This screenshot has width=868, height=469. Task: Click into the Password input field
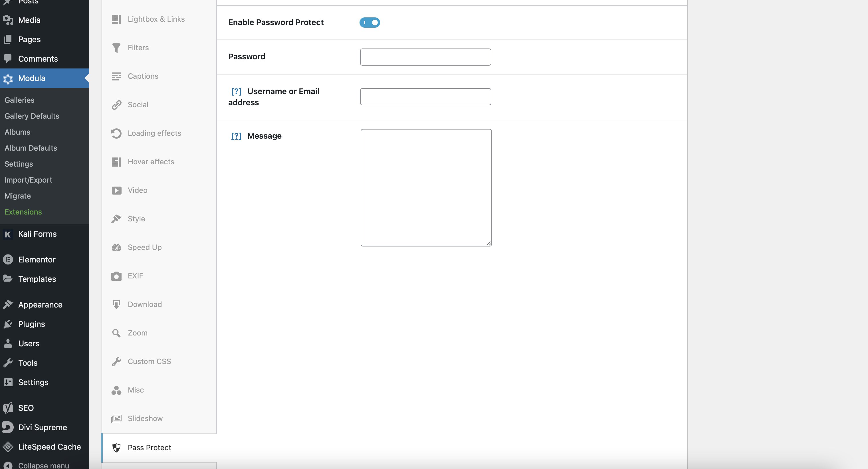click(425, 57)
